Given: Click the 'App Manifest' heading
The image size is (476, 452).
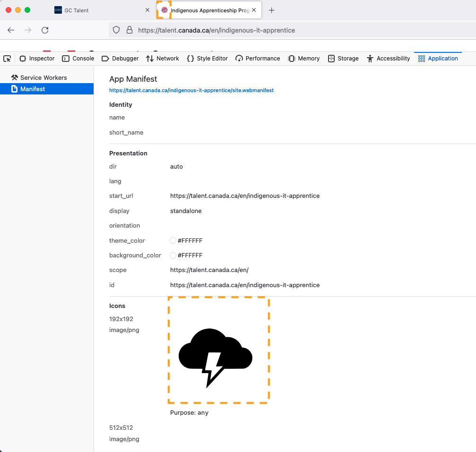Looking at the screenshot, I should pyautogui.click(x=133, y=79).
